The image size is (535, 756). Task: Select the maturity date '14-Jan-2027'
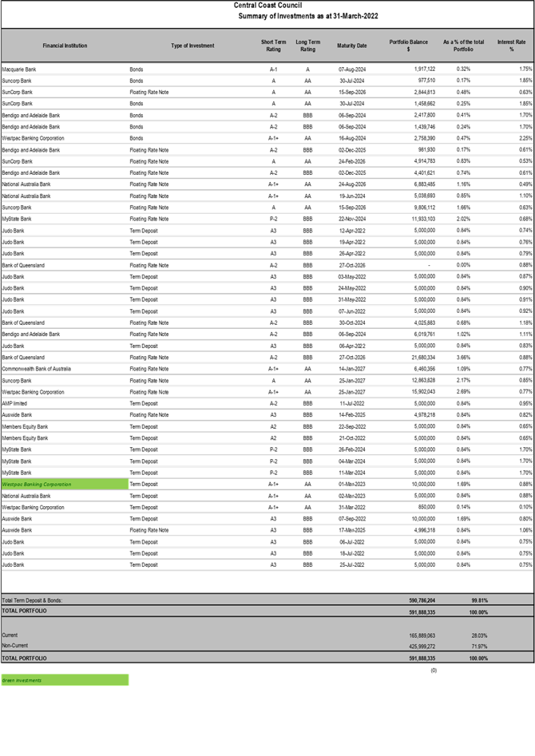pos(352,369)
